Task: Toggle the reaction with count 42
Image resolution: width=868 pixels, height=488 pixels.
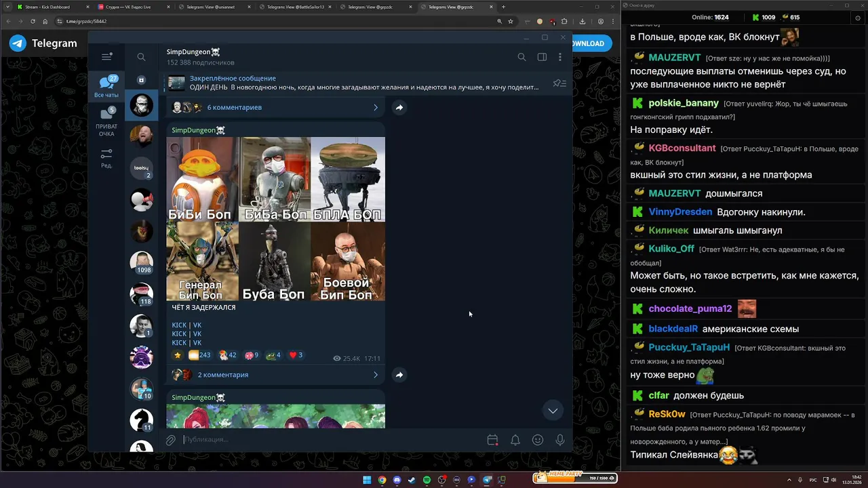Action: tap(227, 355)
